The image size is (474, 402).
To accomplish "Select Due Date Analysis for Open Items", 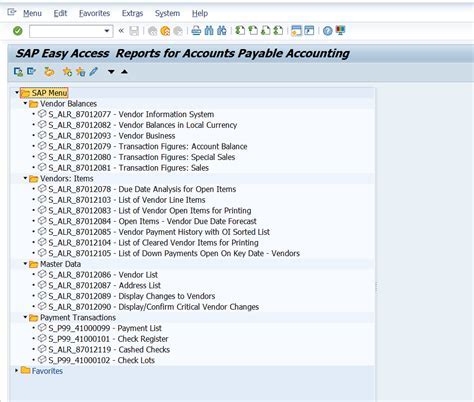I will point(177,189).
